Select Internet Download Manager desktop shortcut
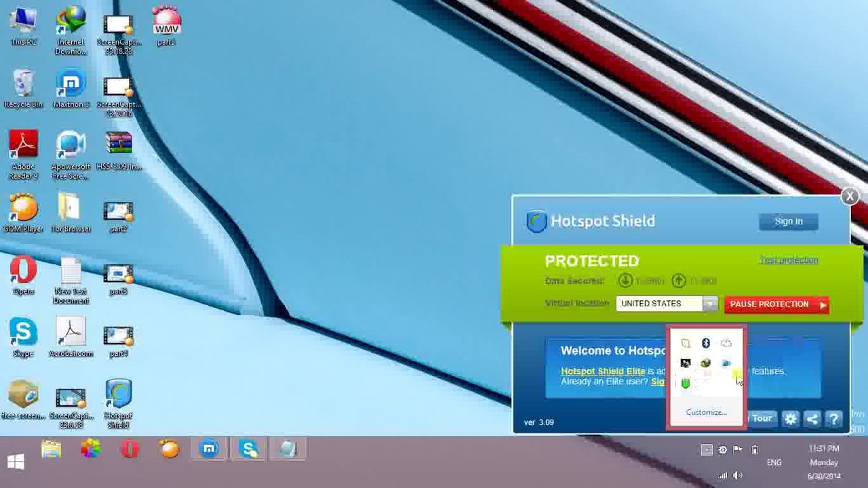 (71, 31)
